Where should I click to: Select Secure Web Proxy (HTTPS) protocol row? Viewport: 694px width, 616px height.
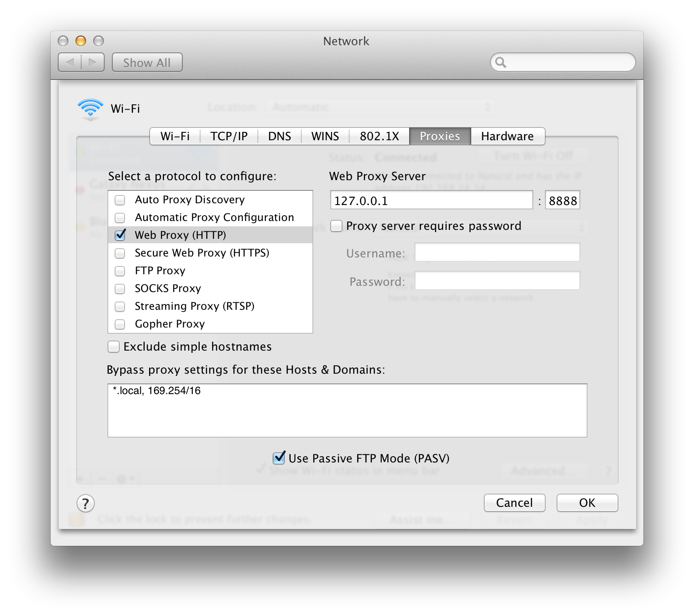[210, 253]
